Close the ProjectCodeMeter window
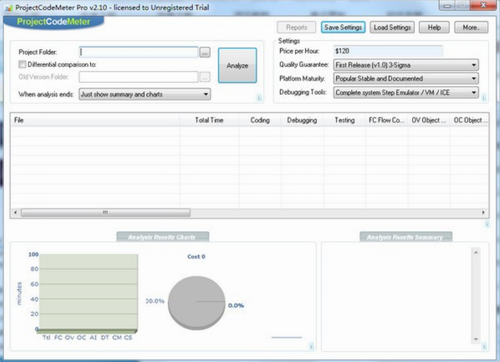 coord(483,5)
